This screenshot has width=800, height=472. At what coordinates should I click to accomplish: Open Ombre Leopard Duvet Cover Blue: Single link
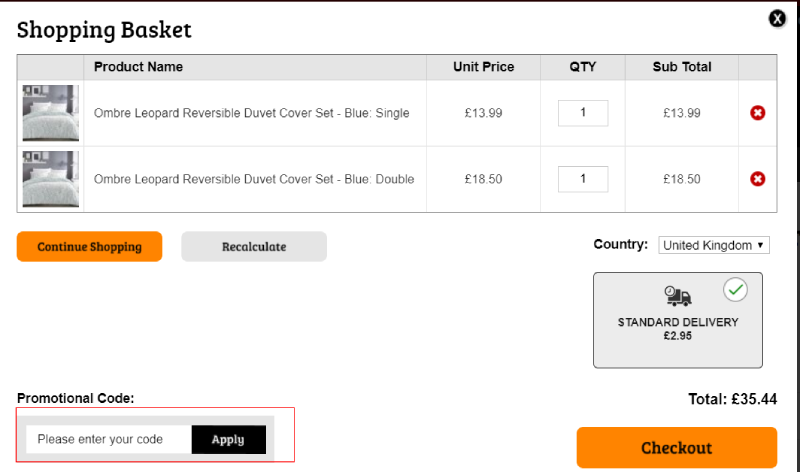252,113
